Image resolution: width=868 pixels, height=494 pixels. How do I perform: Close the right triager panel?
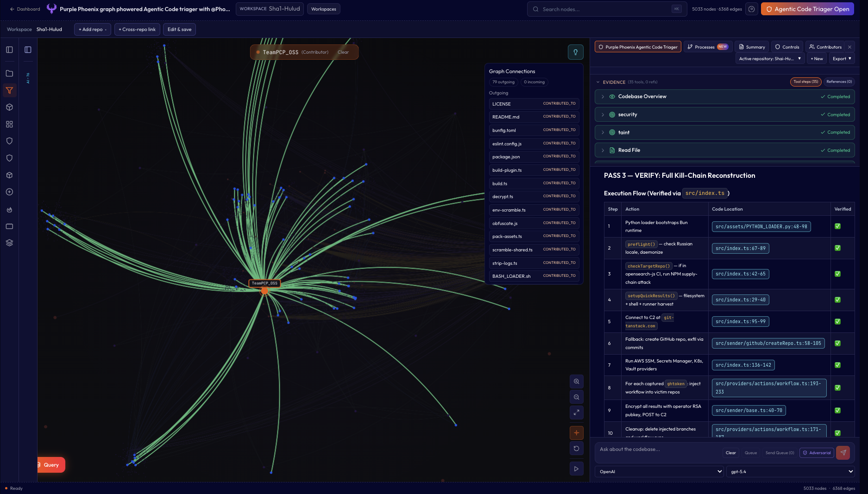click(849, 47)
